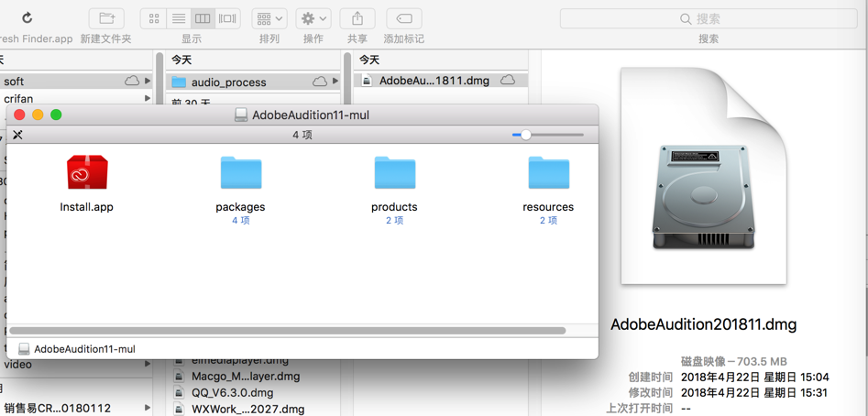This screenshot has width=868, height=416.
Task: Switch to list view mode
Action: (178, 18)
